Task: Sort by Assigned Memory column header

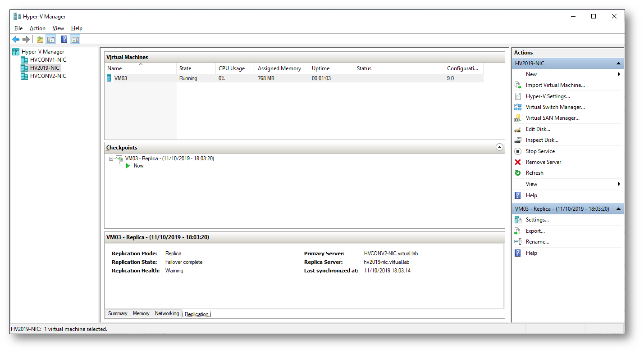Action: [282, 68]
